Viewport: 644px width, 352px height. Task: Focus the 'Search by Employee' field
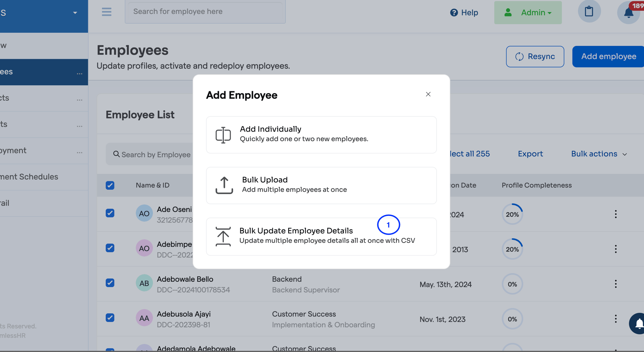(150, 154)
